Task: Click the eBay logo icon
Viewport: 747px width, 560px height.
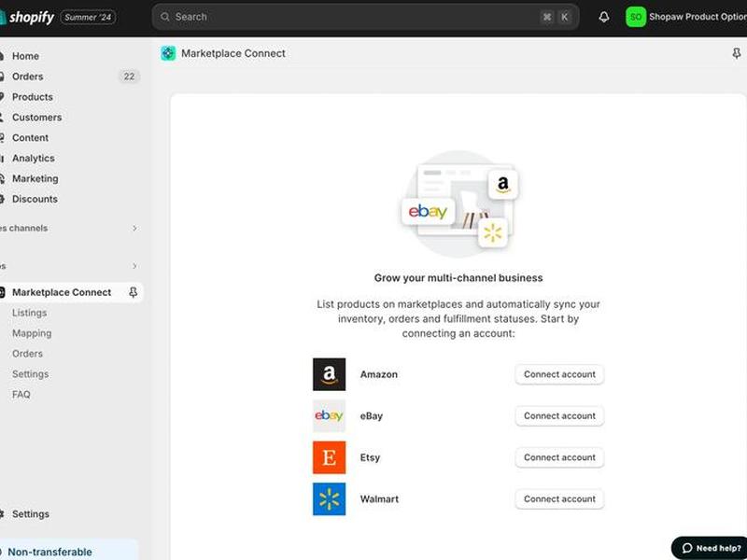Action: 330,416
